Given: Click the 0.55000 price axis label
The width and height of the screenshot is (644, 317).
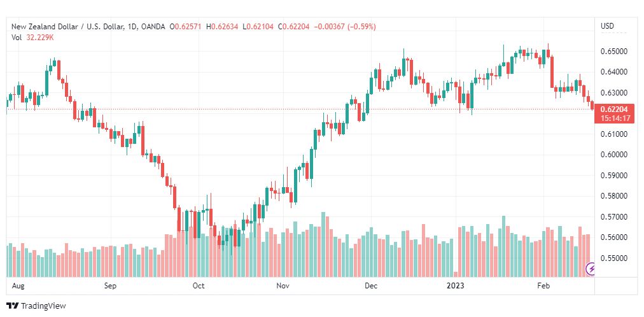Looking at the screenshot, I should coord(613,258).
